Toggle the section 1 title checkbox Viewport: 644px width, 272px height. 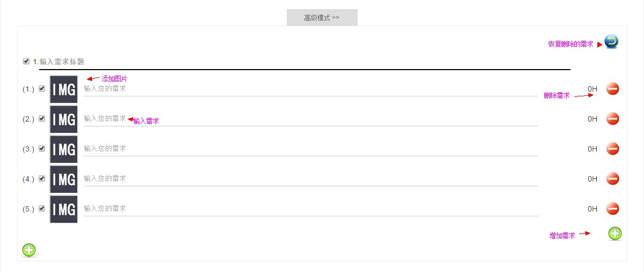pos(26,62)
